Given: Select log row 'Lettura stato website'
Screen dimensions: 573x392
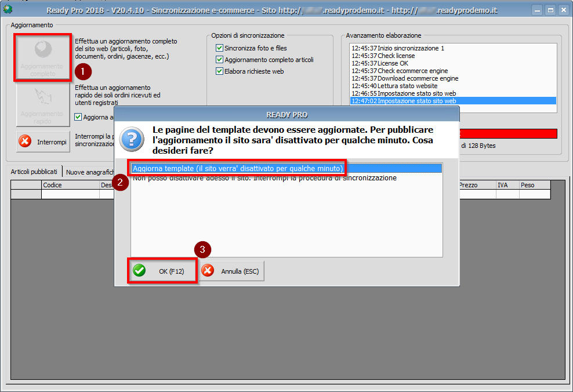Looking at the screenshot, I should click(x=453, y=86).
